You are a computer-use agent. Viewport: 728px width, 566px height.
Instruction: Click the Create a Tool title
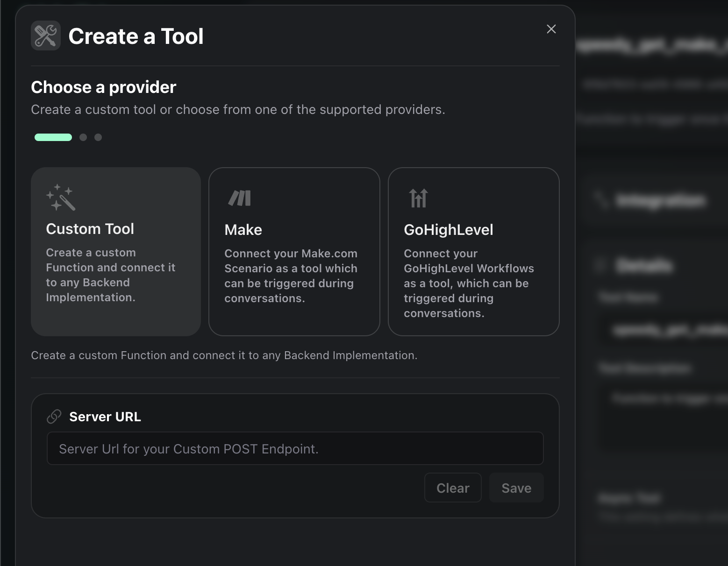pos(136,36)
